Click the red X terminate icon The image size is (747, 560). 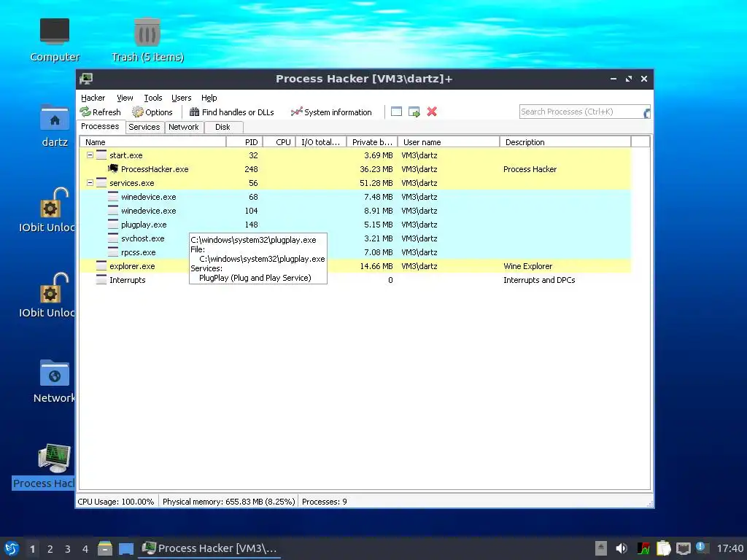tap(432, 112)
